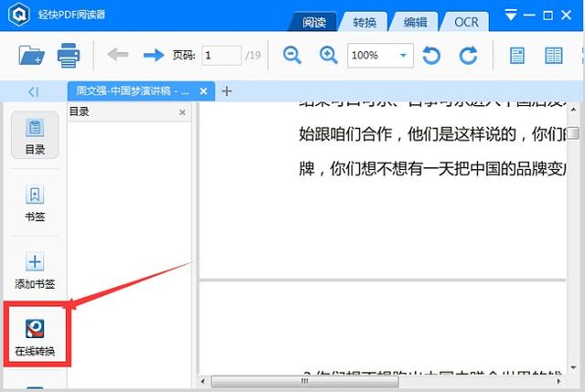Switch to two-page view
The image size is (585, 392).
coord(553,56)
